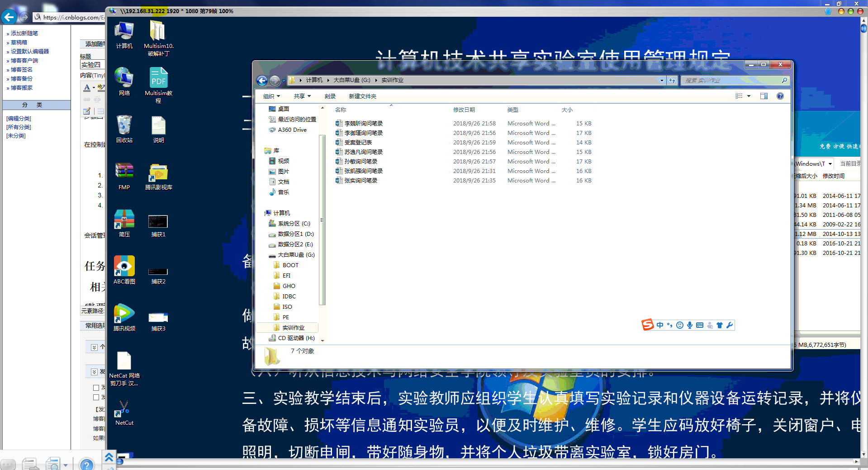The width and height of the screenshot is (868, 470).
Task: Click the [所有分类] link
Action: (x=19, y=127)
